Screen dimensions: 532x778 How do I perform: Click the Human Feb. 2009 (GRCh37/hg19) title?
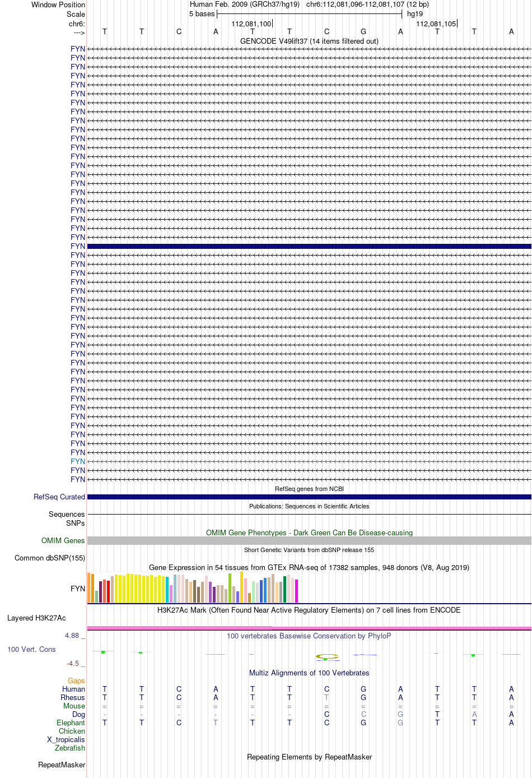click(245, 4)
